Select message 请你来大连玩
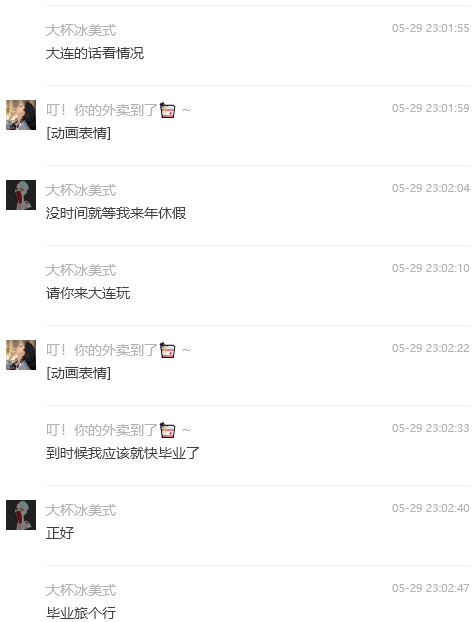474x622 pixels. click(88, 293)
